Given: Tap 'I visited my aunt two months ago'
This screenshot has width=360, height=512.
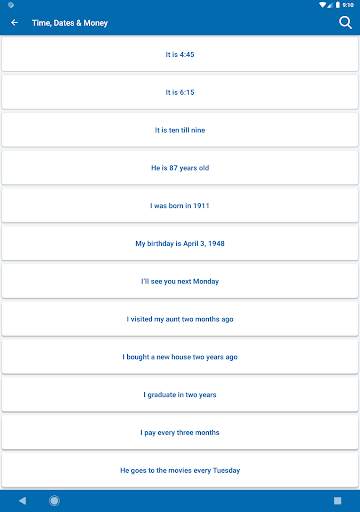Looking at the screenshot, I should [180, 319].
